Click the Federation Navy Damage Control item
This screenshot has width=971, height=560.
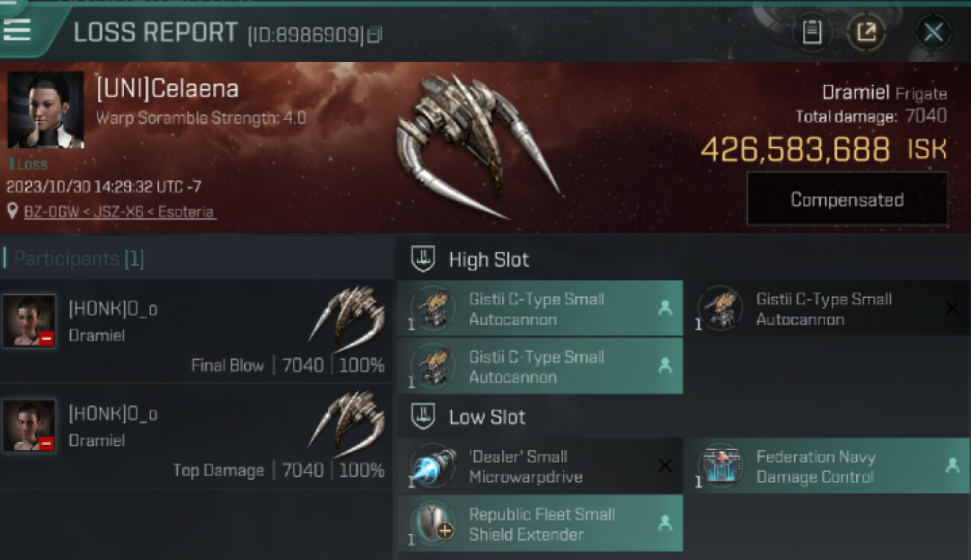(x=828, y=466)
